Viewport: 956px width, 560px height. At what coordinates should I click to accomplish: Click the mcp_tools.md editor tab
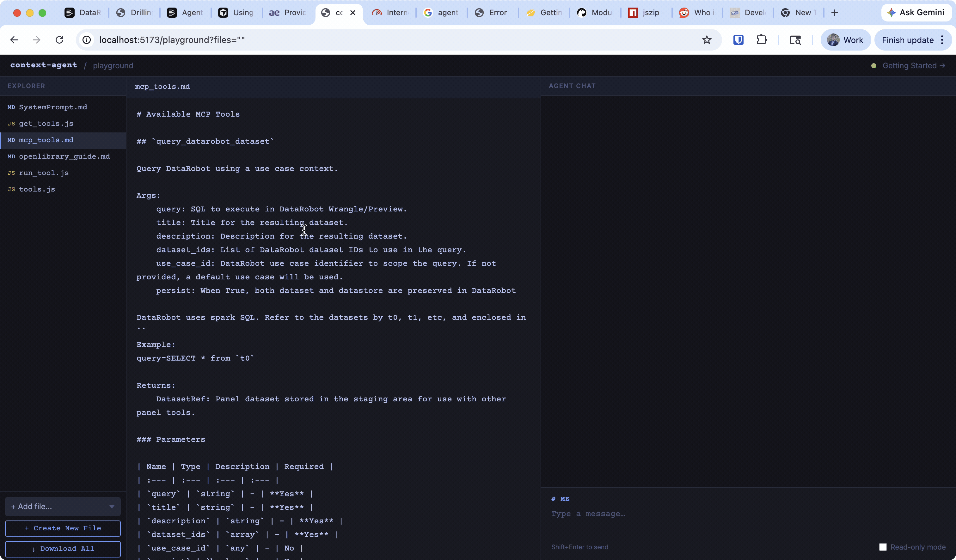[162, 87]
